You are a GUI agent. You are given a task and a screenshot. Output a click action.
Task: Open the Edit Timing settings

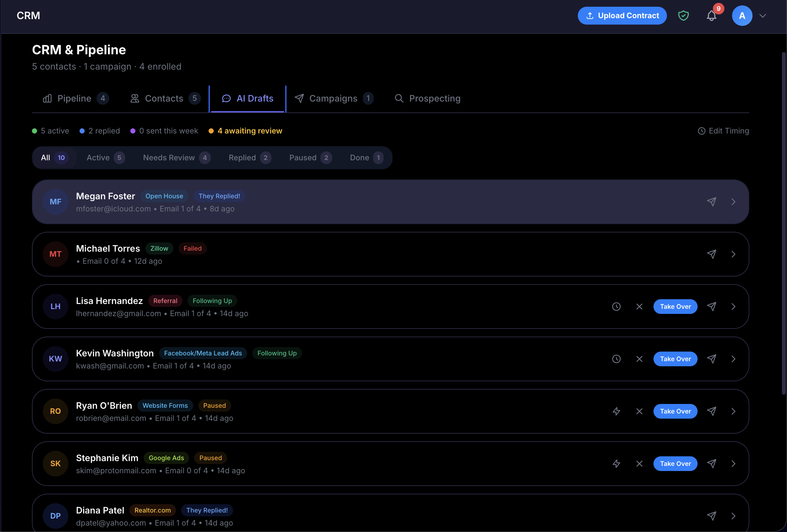click(723, 131)
